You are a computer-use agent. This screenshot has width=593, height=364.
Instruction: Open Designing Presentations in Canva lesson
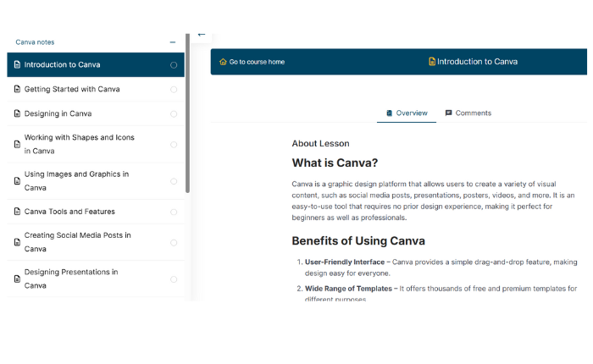[96, 279]
